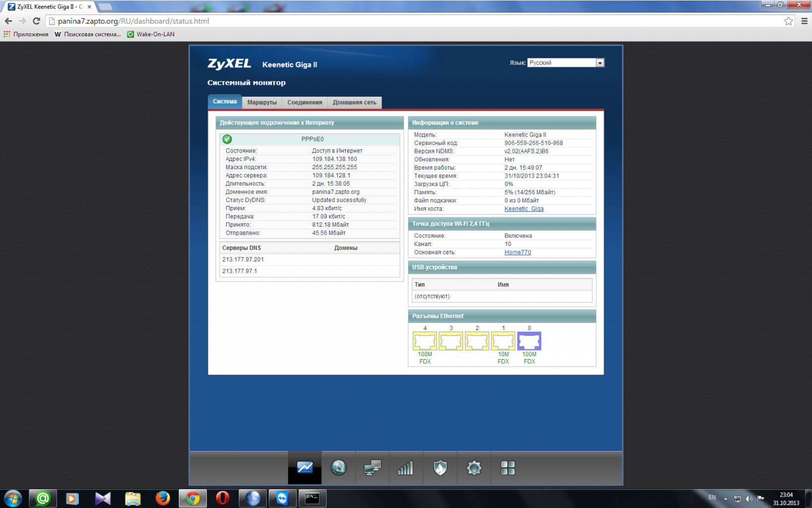
Task: Click the current time 31/10/2013 23:04:31
Action: (531, 176)
